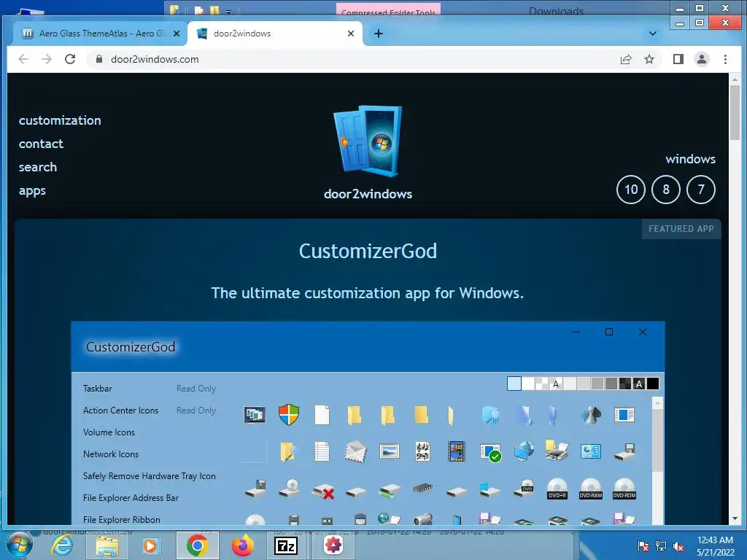Select the door2windows tab

point(275,34)
